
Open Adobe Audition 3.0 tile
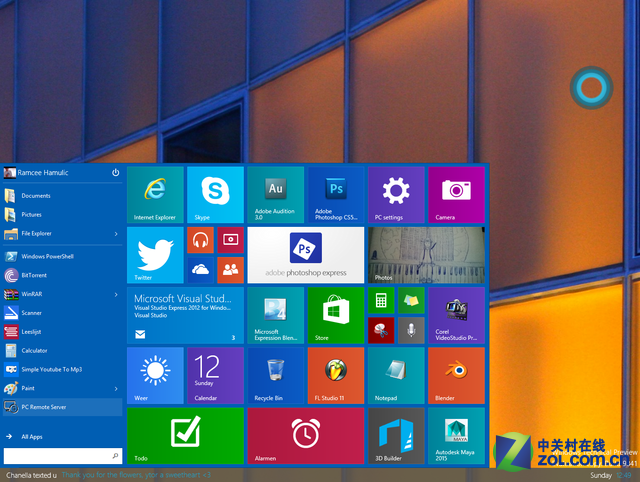[x=276, y=195]
